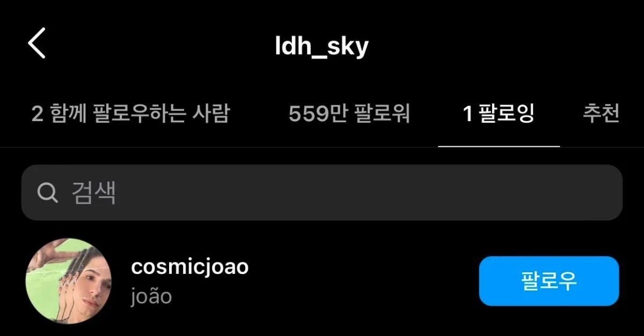Show the 추천 tab

pyautogui.click(x=602, y=114)
